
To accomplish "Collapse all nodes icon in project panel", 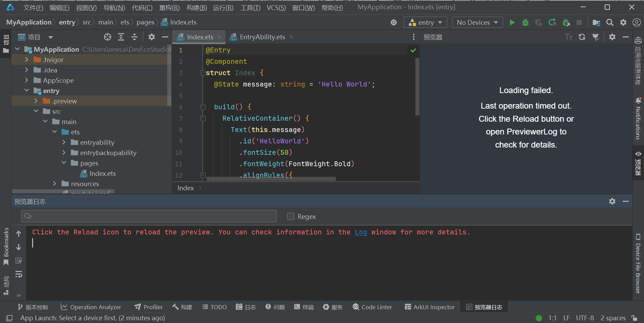I will coord(134,37).
